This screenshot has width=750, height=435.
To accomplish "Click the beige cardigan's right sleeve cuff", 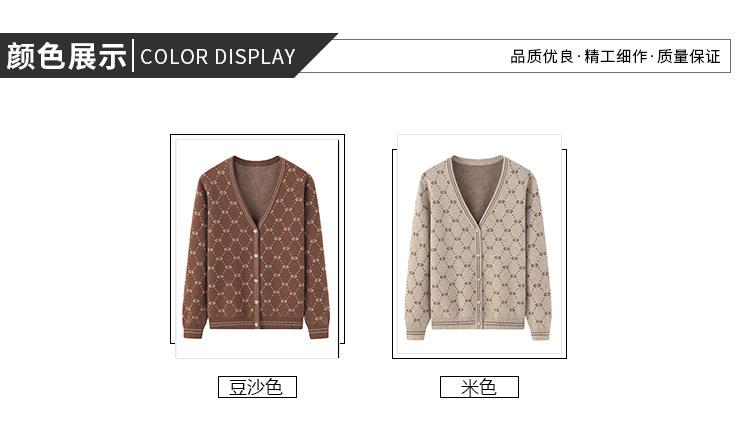I will (x=540, y=333).
